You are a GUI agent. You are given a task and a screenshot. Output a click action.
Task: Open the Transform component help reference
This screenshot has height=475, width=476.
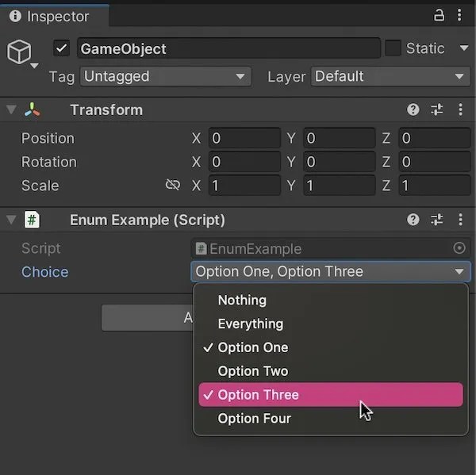413,109
